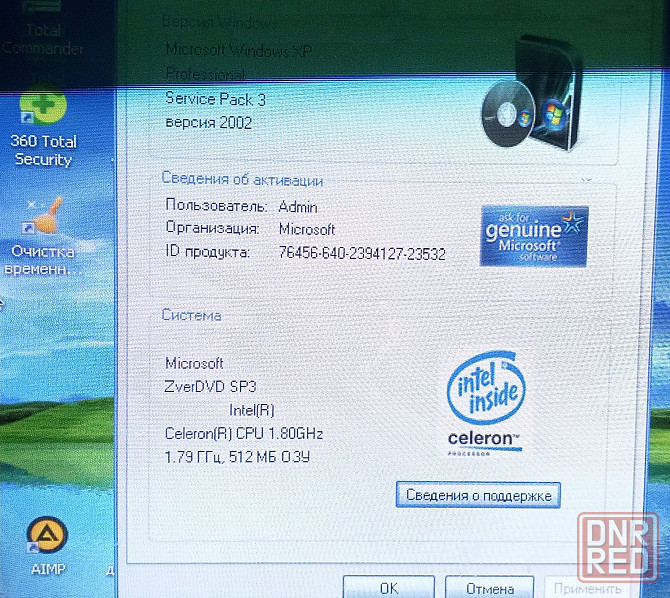
Task: Click the Организация label
Action: point(213,228)
